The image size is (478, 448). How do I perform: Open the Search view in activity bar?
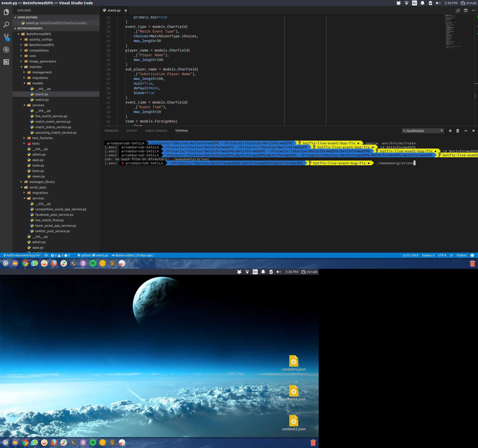[x=6, y=25]
